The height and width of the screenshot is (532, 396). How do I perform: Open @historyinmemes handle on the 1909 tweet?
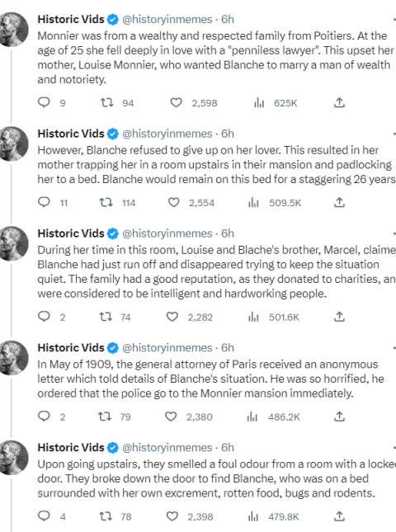point(167,348)
